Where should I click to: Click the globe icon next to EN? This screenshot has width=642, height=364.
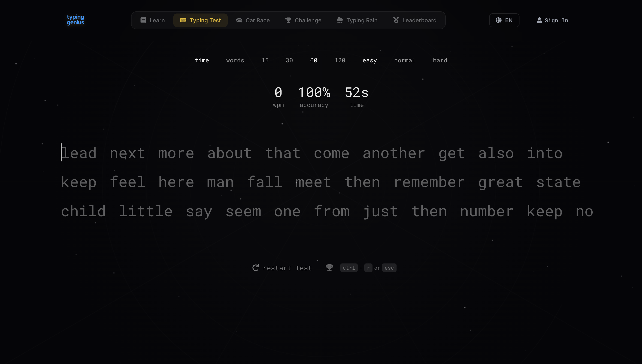[499, 20]
